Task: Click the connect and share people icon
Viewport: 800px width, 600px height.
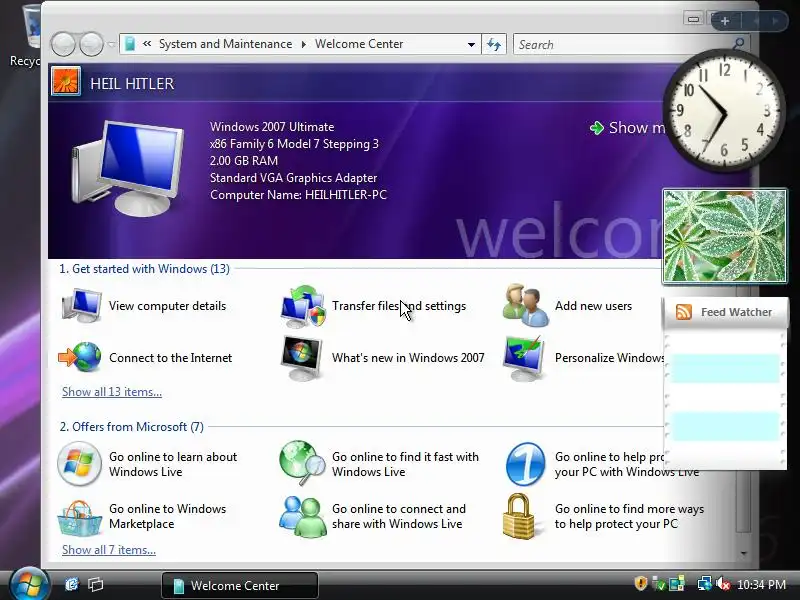Action: click(x=303, y=517)
